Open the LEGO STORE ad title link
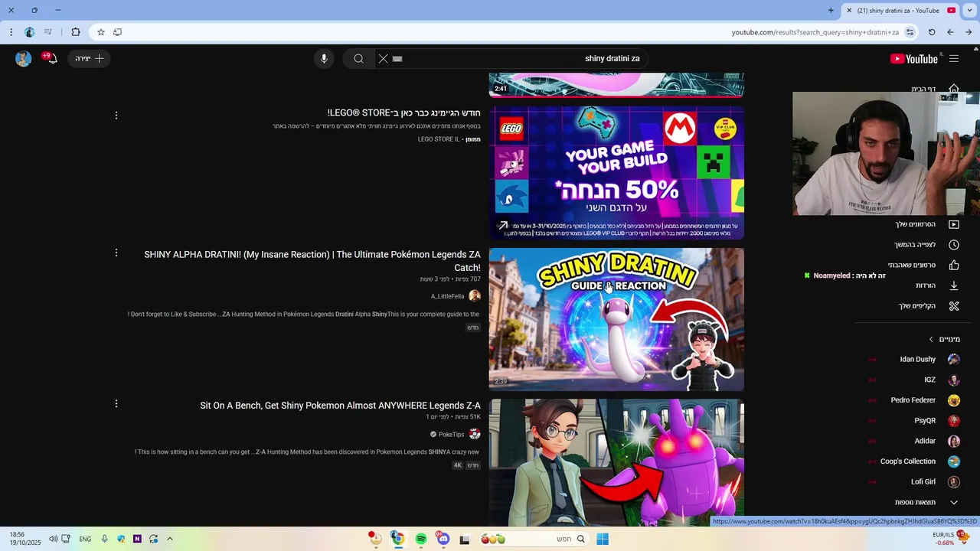The width and height of the screenshot is (980, 551). 403,112
